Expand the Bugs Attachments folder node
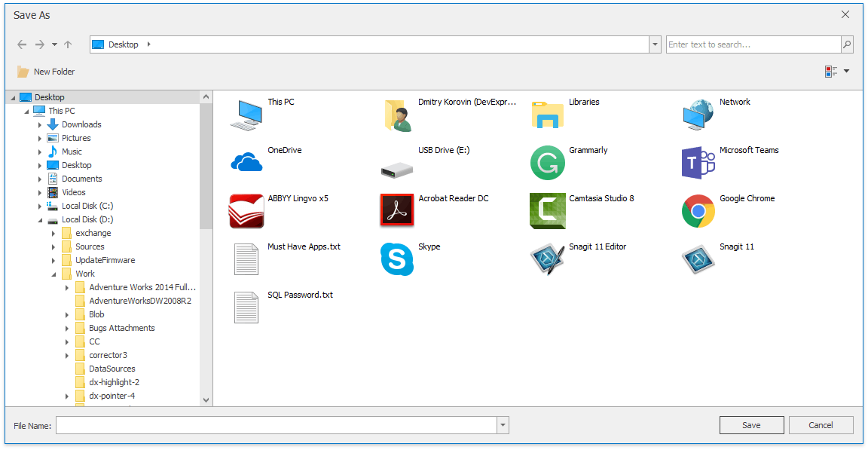 (67, 328)
